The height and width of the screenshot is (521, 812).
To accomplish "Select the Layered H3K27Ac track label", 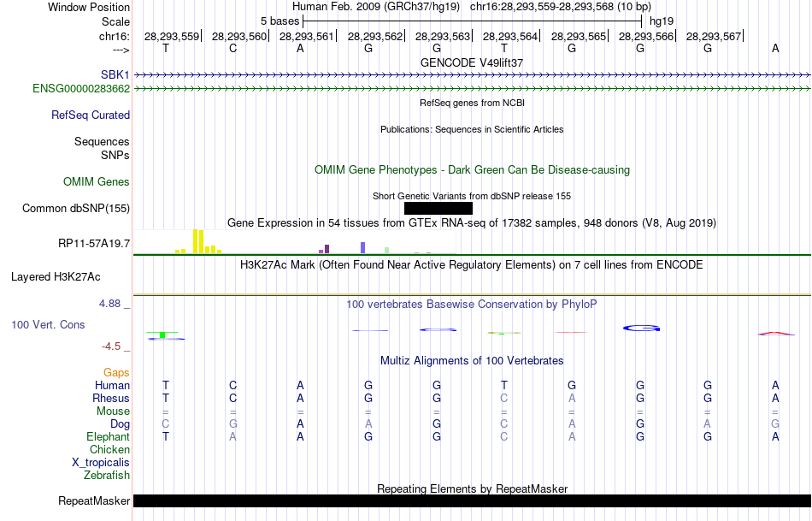I will click(56, 277).
